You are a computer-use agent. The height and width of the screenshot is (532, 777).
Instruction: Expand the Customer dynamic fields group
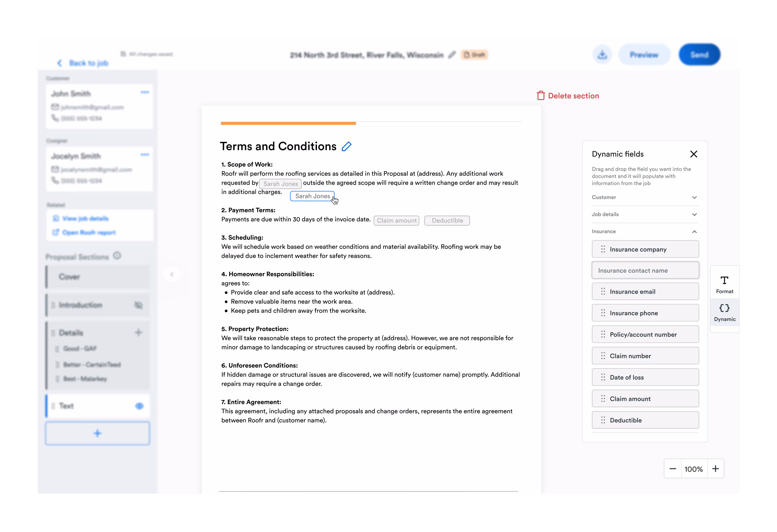pyautogui.click(x=694, y=197)
